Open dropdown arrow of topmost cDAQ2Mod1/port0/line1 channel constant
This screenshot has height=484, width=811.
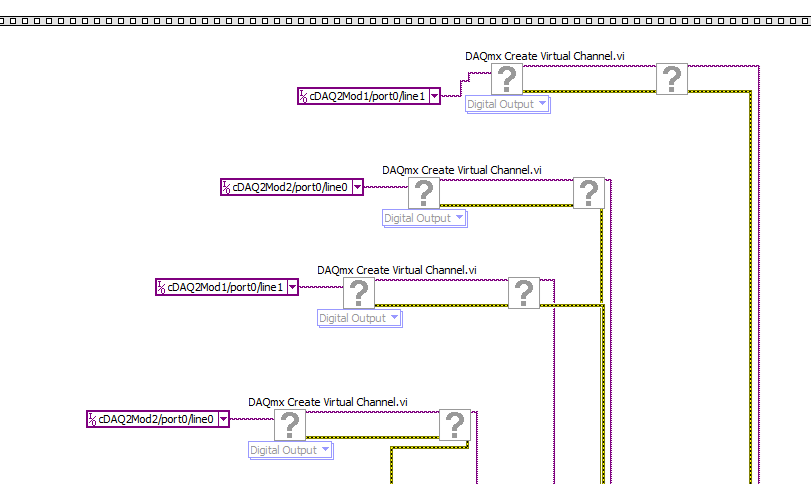pos(434,96)
